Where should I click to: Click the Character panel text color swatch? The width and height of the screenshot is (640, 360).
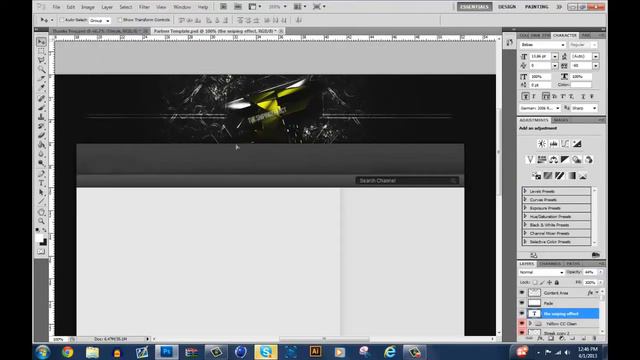pos(581,85)
